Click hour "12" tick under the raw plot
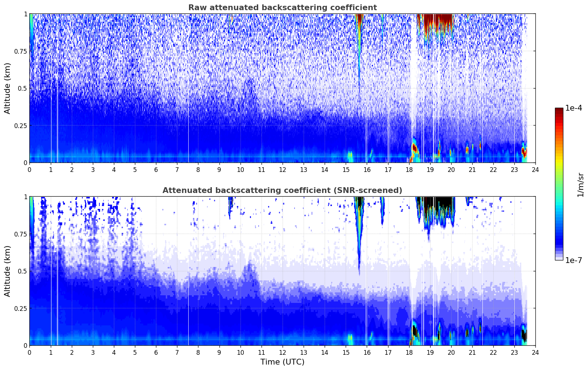The image size is (588, 370). click(283, 169)
